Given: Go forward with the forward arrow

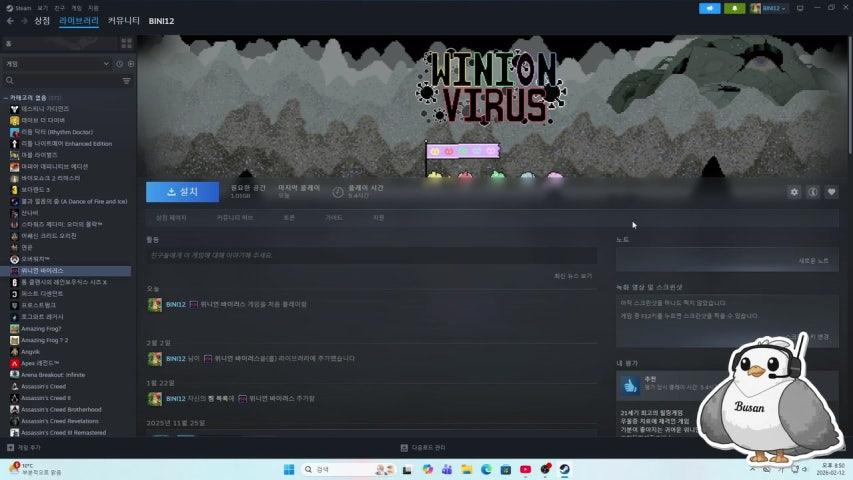Looking at the screenshot, I should (x=24, y=21).
